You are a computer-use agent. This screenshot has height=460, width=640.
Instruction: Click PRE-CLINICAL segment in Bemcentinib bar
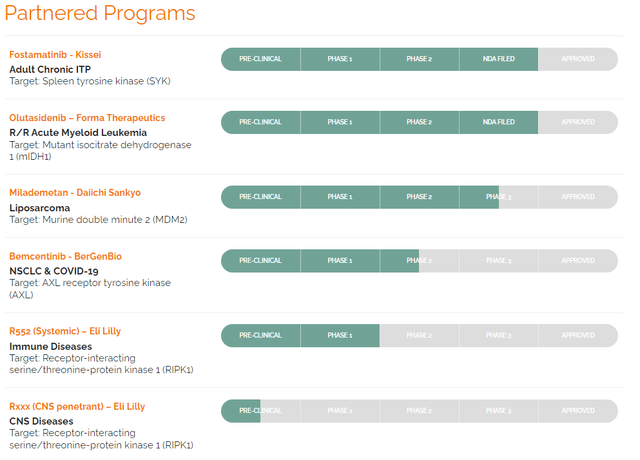click(261, 261)
